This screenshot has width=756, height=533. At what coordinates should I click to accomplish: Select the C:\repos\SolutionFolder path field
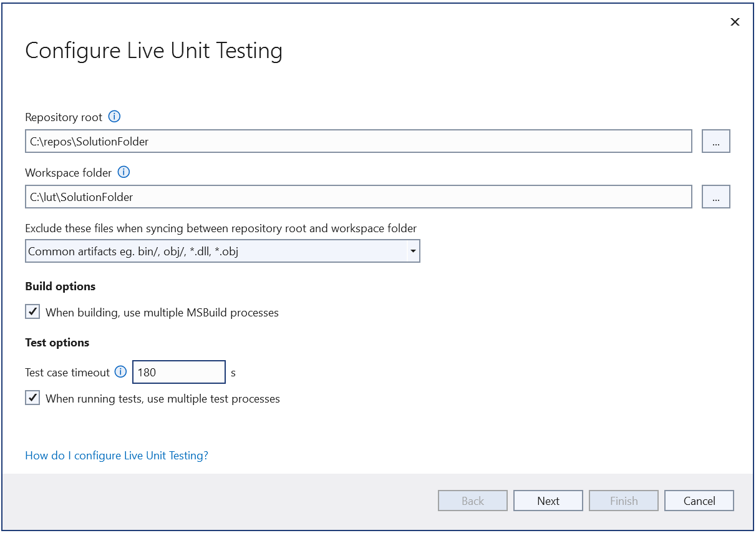click(358, 141)
